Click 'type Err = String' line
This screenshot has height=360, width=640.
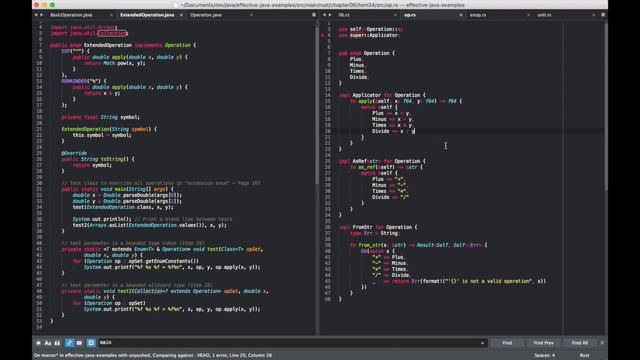(374, 233)
